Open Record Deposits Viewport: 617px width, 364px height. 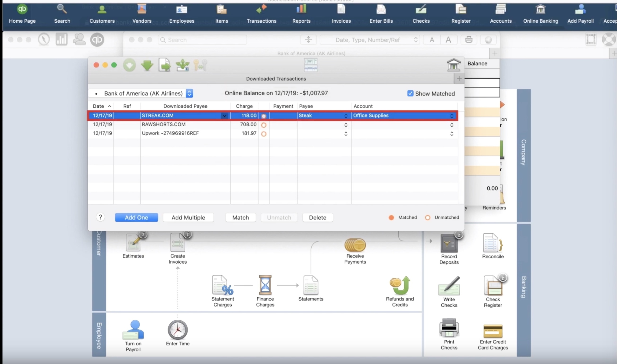coord(449,249)
